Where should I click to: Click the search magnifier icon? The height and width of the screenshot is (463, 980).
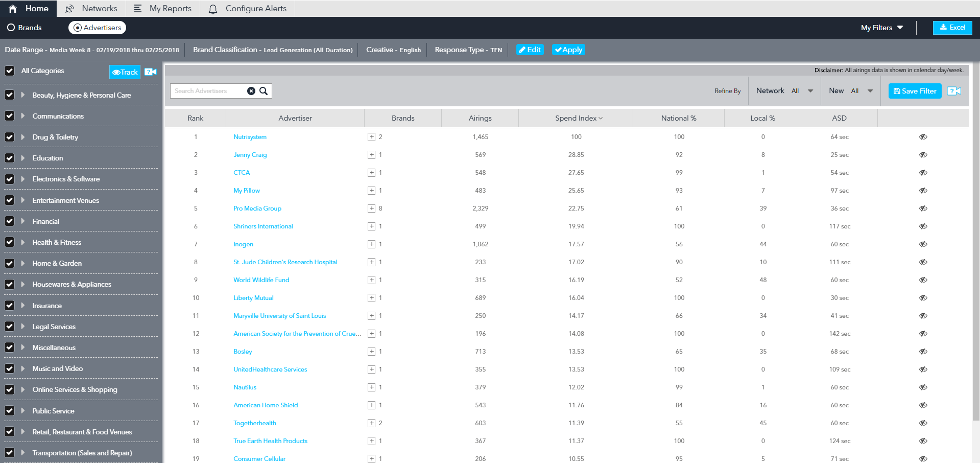[264, 91]
